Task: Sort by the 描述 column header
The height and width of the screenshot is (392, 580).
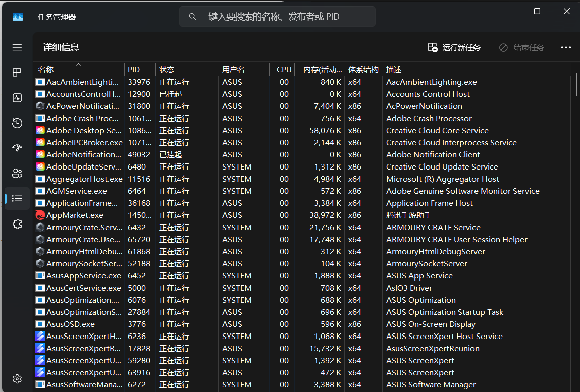Action: pos(477,69)
